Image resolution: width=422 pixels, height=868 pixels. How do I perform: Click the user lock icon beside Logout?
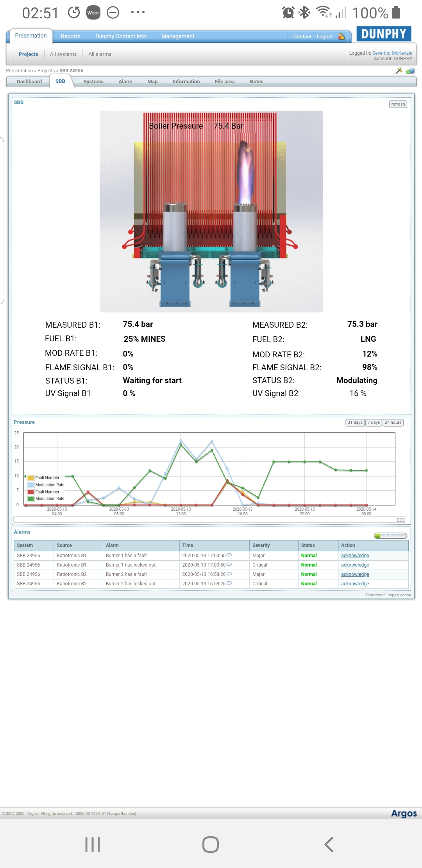[341, 36]
